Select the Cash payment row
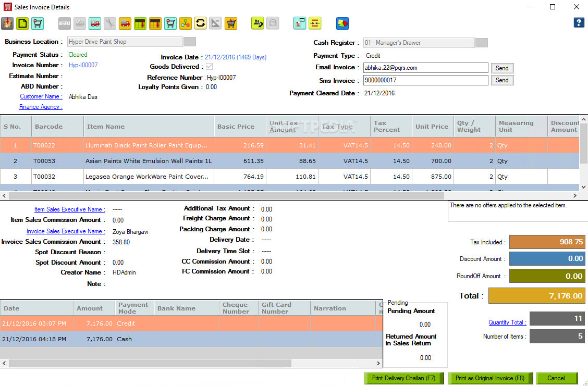The width and height of the screenshot is (588, 386). [191, 339]
